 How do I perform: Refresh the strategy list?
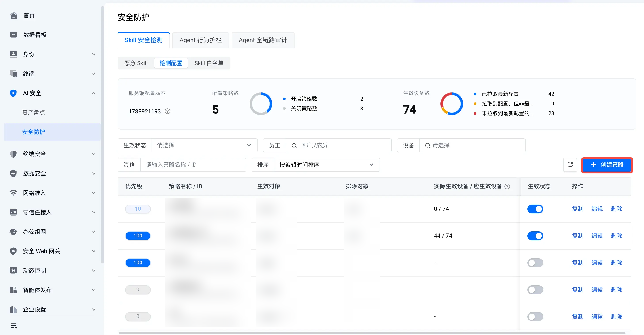(570, 165)
